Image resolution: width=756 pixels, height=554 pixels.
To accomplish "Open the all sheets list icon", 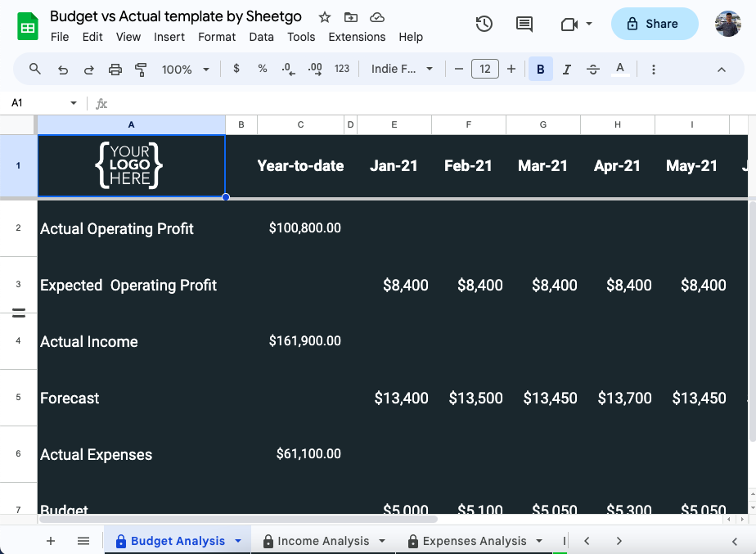I will pos(83,541).
